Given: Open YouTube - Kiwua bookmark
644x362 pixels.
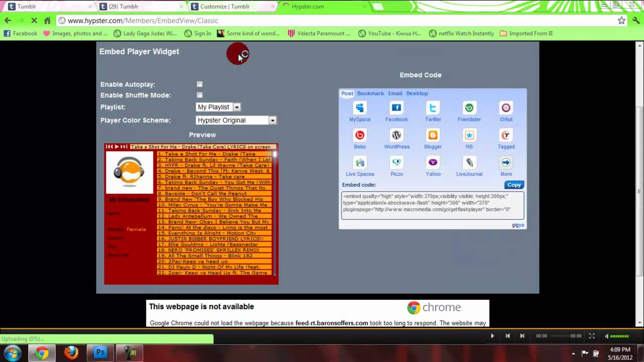Looking at the screenshot, I should [x=389, y=34].
